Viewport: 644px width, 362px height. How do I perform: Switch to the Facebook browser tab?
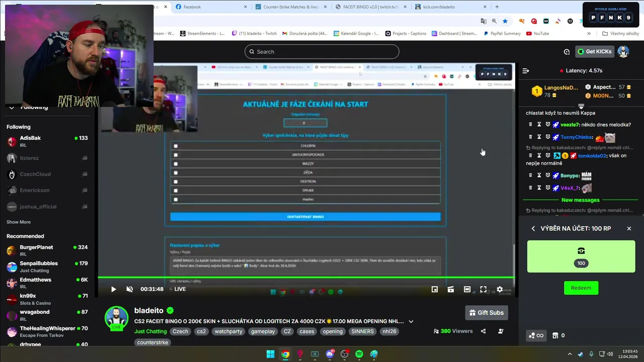(x=211, y=7)
